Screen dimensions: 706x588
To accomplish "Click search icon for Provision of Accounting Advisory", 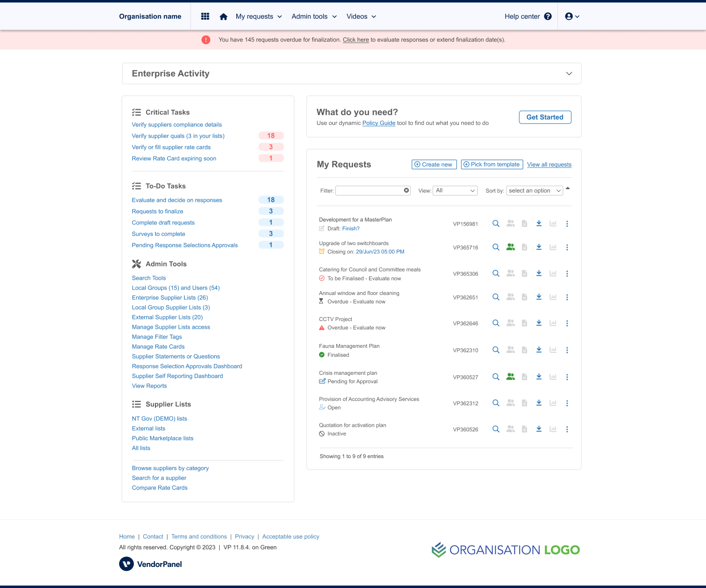I will (496, 403).
